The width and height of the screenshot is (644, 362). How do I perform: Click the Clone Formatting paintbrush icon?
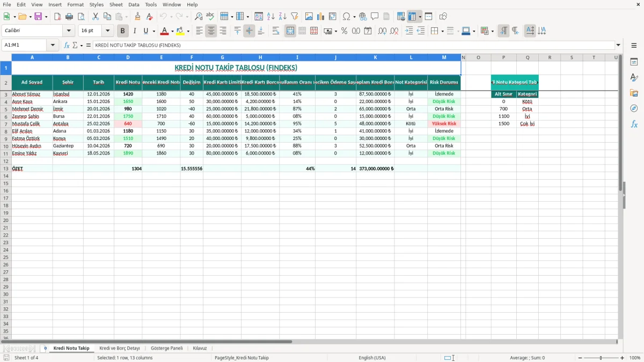137,17
